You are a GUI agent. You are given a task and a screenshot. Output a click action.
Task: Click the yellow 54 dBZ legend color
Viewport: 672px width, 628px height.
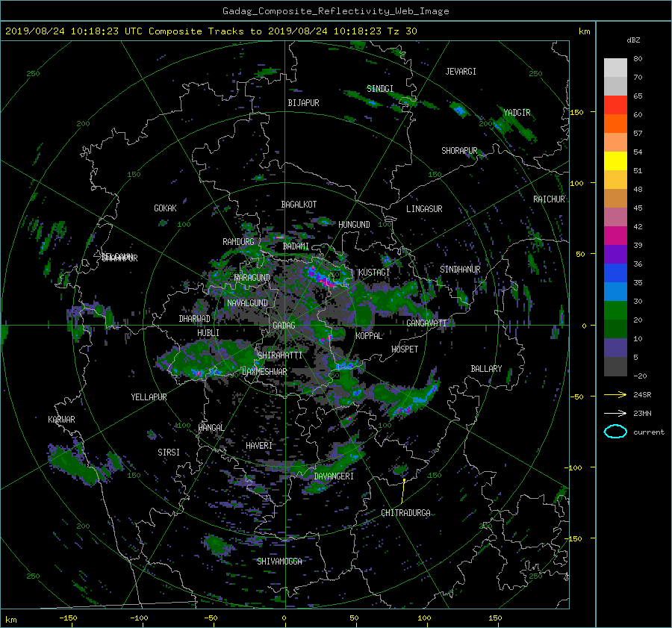615,161
